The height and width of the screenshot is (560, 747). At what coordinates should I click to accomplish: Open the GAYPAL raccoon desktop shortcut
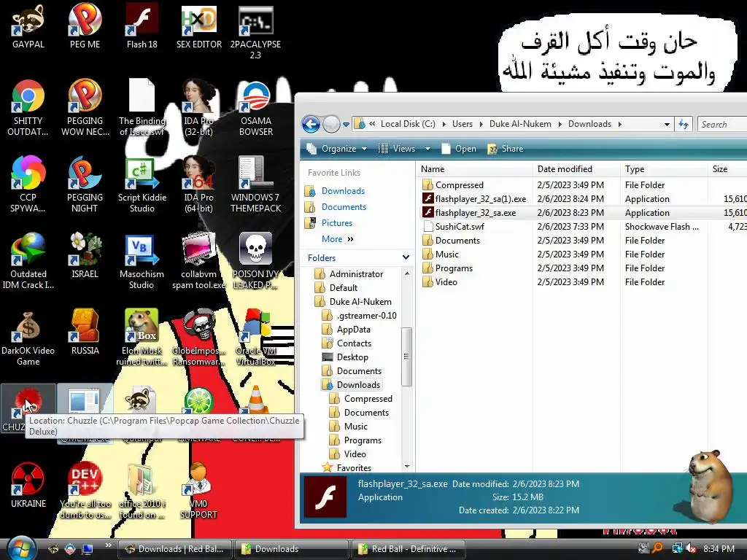(x=28, y=27)
